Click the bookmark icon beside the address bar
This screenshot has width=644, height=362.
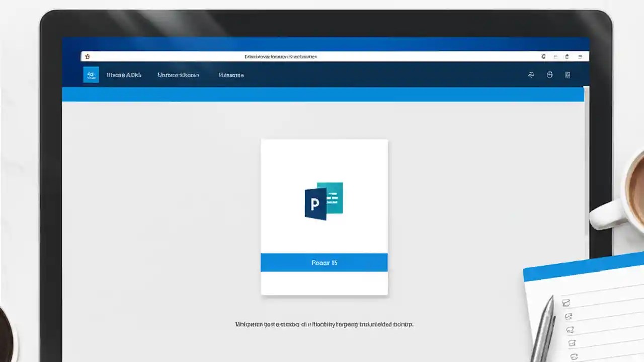88,56
